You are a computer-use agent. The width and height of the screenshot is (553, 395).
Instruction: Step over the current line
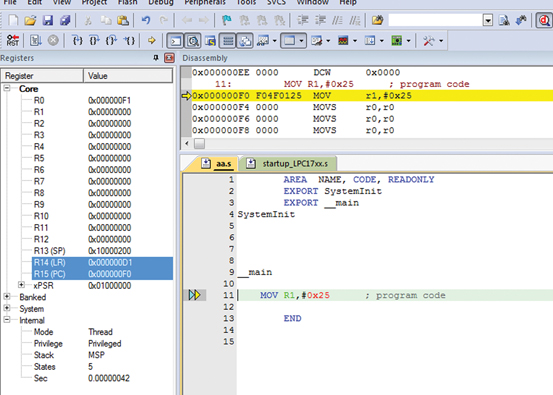(x=95, y=41)
